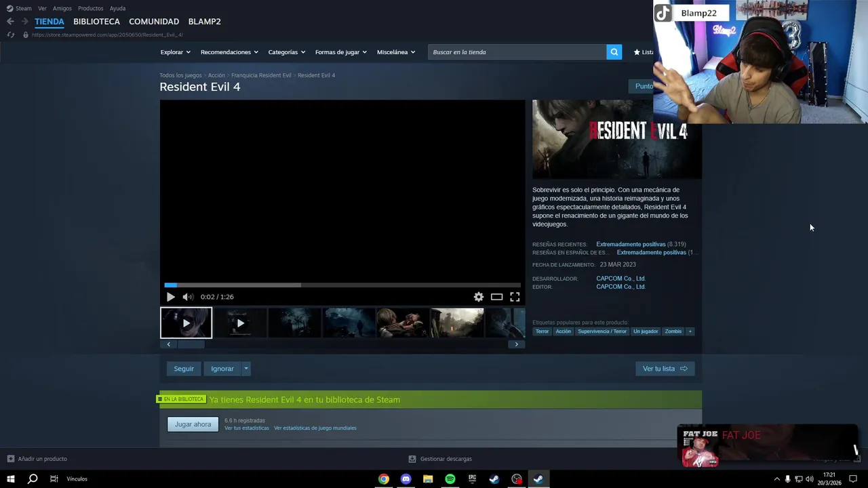Open Ver tus estadísticas link
868x488 pixels.
click(247, 428)
